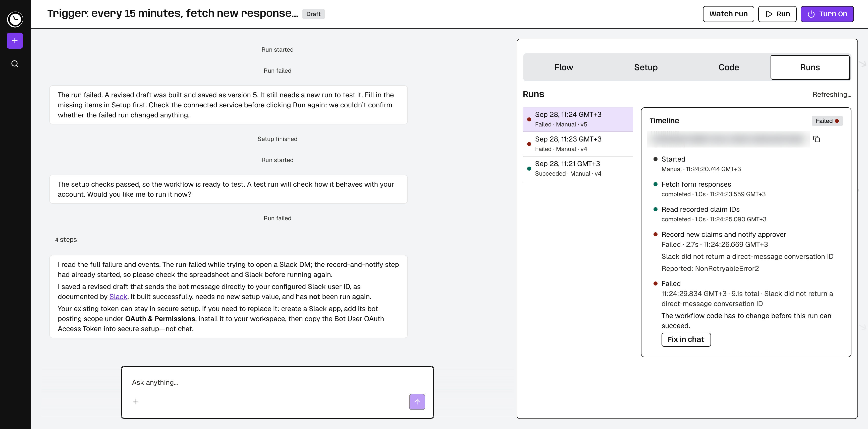Click the Failed status badge in Timeline
This screenshot has height=429, width=868.
[x=827, y=121]
